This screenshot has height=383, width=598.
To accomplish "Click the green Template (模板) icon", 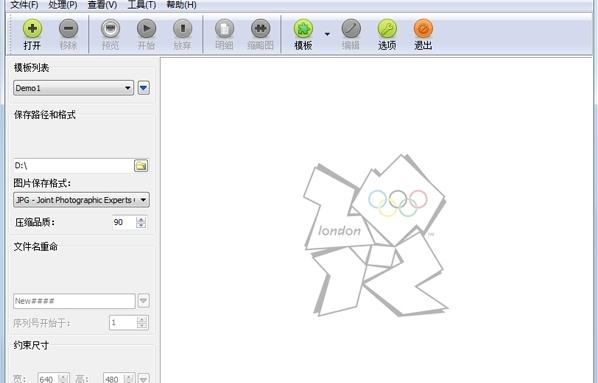I will [x=303, y=29].
